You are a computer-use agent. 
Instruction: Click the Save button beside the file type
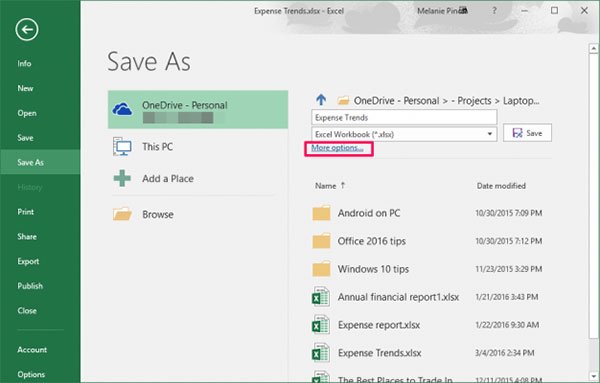click(x=527, y=133)
